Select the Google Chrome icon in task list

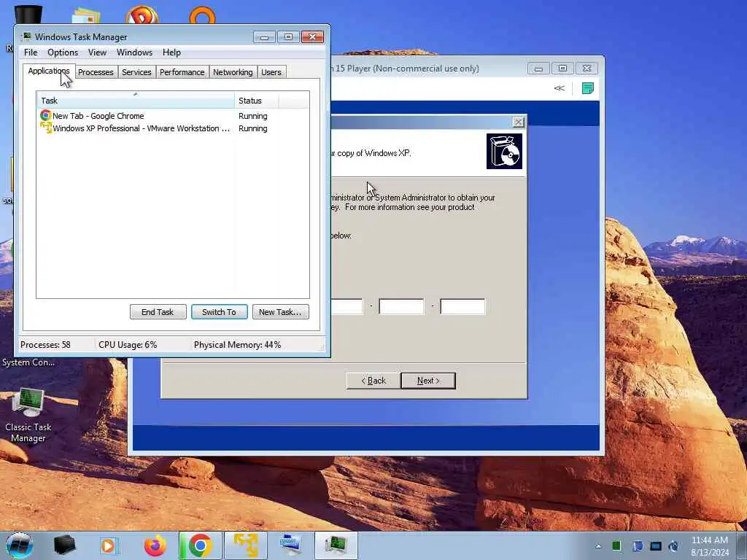[x=46, y=115]
